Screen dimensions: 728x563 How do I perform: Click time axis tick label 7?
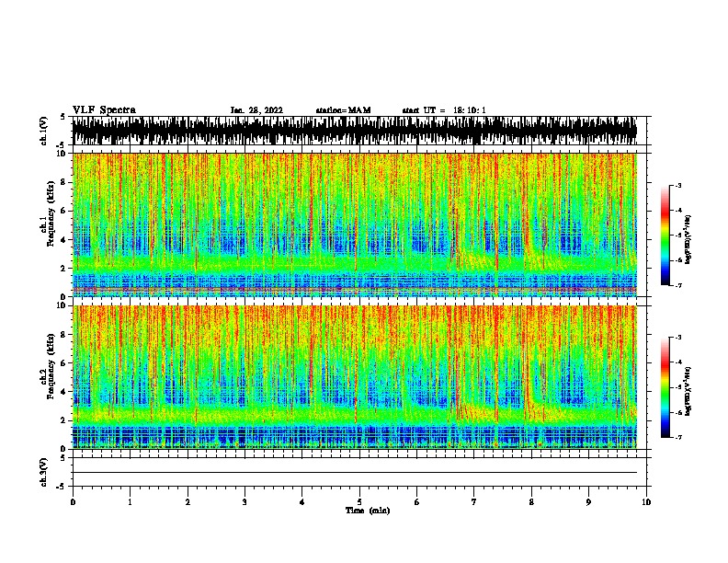(x=474, y=502)
